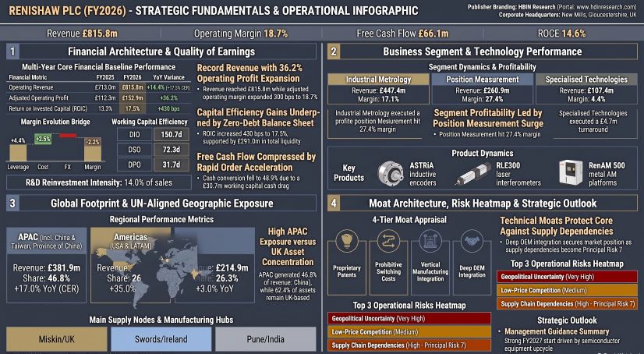Click the Operating Margin 18.7% headline
The width and height of the screenshot is (644, 354).
[x=241, y=34]
